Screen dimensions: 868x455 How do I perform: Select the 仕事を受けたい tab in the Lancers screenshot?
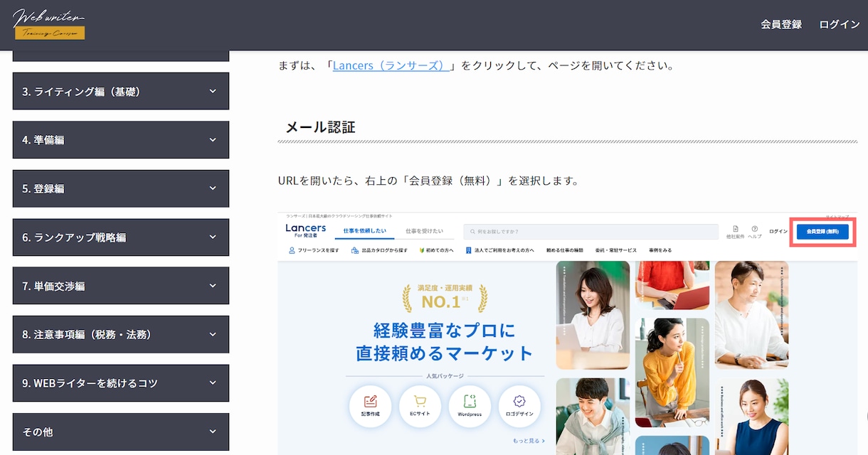pos(424,231)
